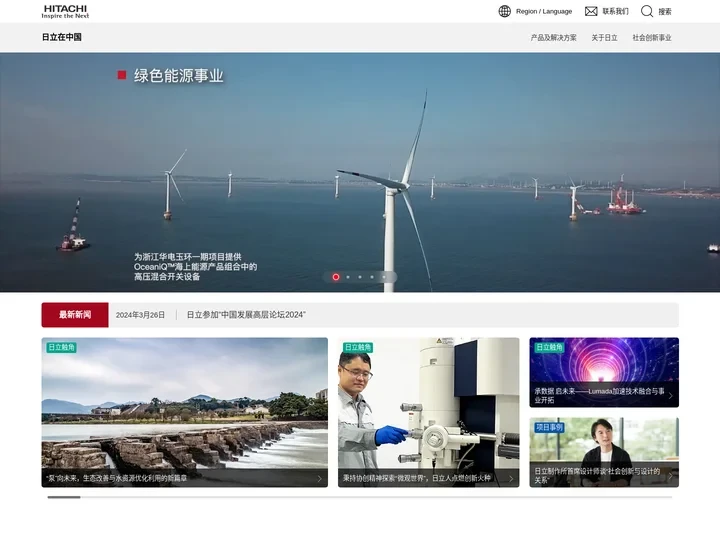This screenshot has height=540, width=720.
Task: Click the 最新新闻 button
Action: (x=75, y=315)
